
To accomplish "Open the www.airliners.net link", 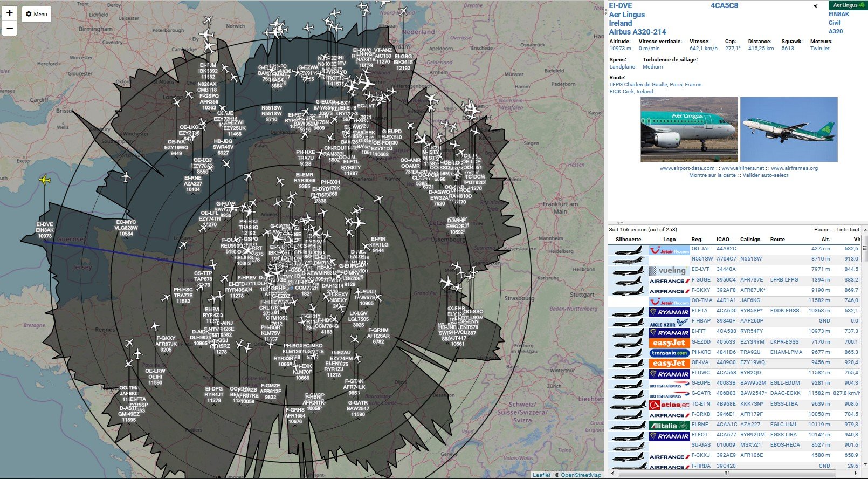I will coord(743,168).
